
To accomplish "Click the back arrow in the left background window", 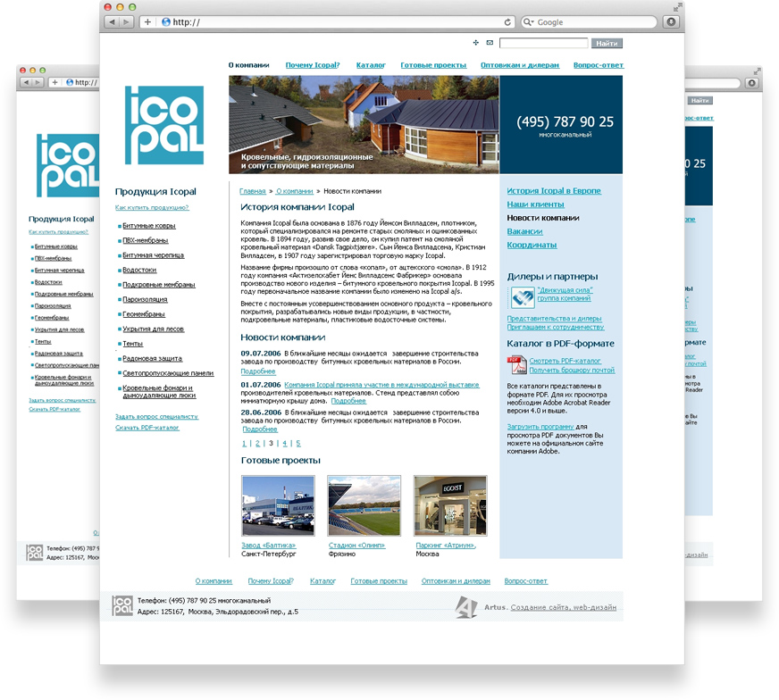I will click(x=26, y=82).
